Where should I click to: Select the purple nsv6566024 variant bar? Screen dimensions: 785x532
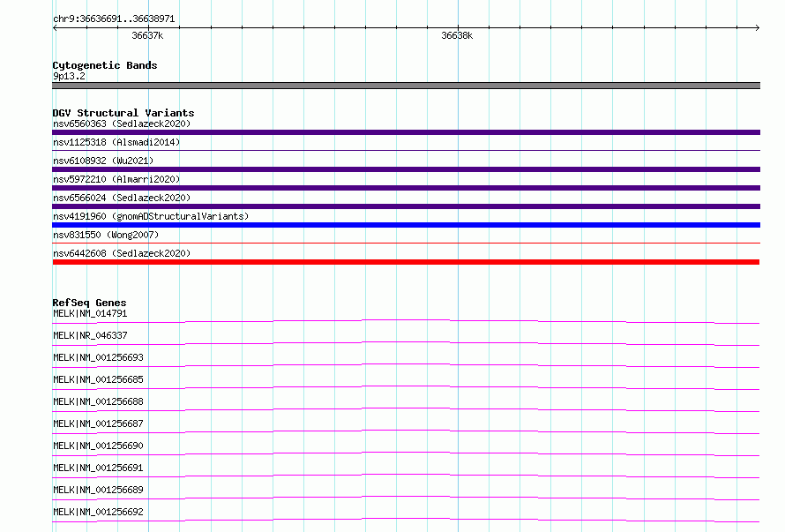406,206
